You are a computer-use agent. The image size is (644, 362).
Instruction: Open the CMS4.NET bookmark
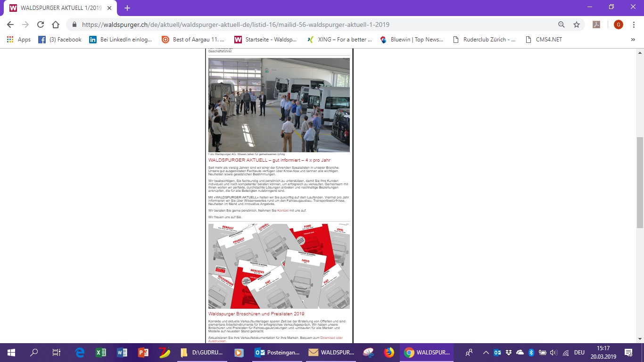pyautogui.click(x=544, y=40)
